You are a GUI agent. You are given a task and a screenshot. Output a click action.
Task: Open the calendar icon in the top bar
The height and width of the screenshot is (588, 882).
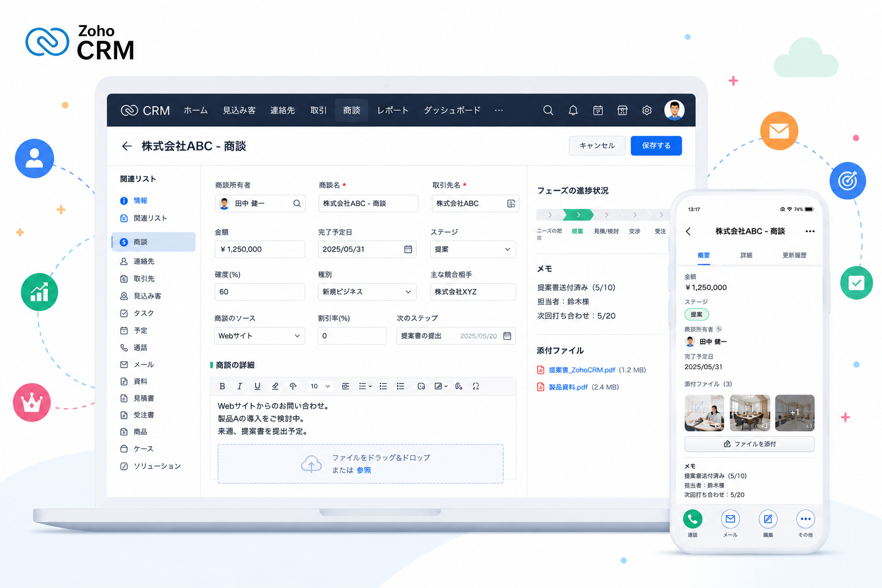[x=598, y=110]
